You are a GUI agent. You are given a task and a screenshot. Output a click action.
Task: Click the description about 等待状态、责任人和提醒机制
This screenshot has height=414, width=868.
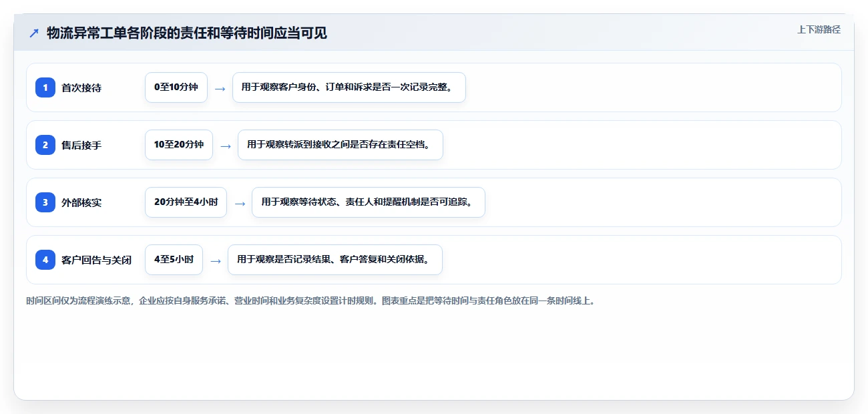click(x=369, y=202)
